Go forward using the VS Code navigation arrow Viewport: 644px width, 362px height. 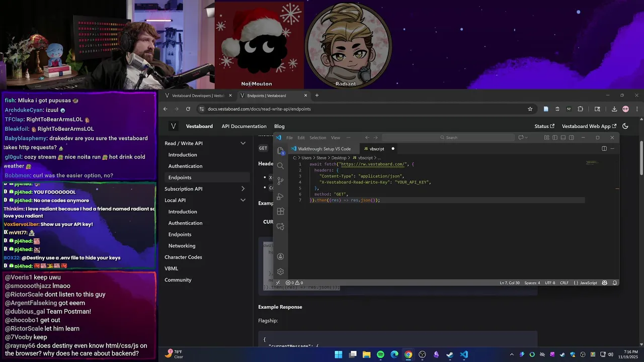click(375, 137)
